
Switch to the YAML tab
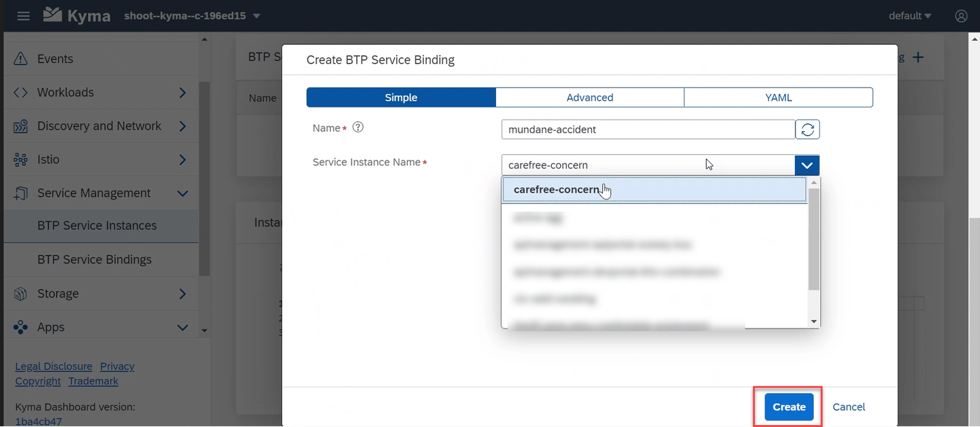[779, 97]
